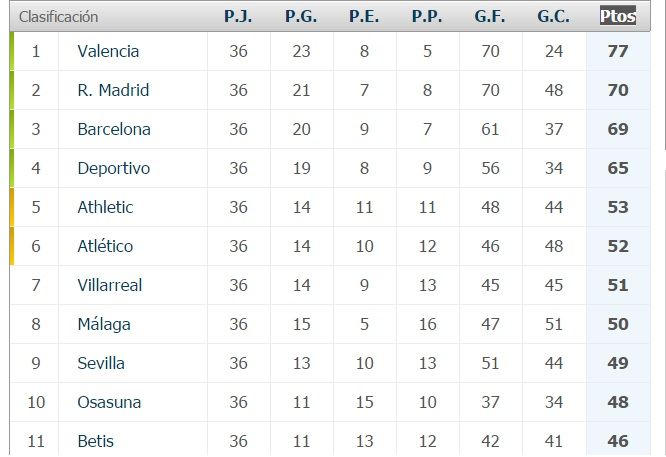Sort by P.J. column header
The height and width of the screenshot is (457, 666).
[x=238, y=16]
